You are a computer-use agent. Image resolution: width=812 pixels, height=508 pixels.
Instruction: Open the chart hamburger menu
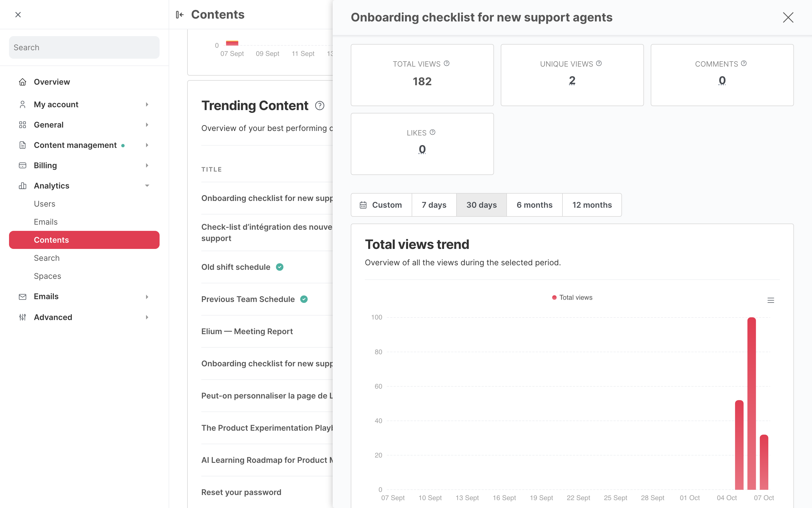click(x=771, y=300)
